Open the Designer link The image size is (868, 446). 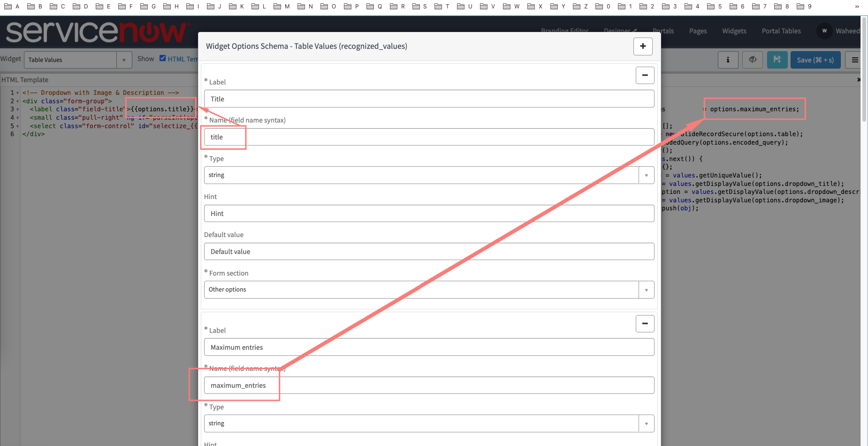(x=617, y=31)
